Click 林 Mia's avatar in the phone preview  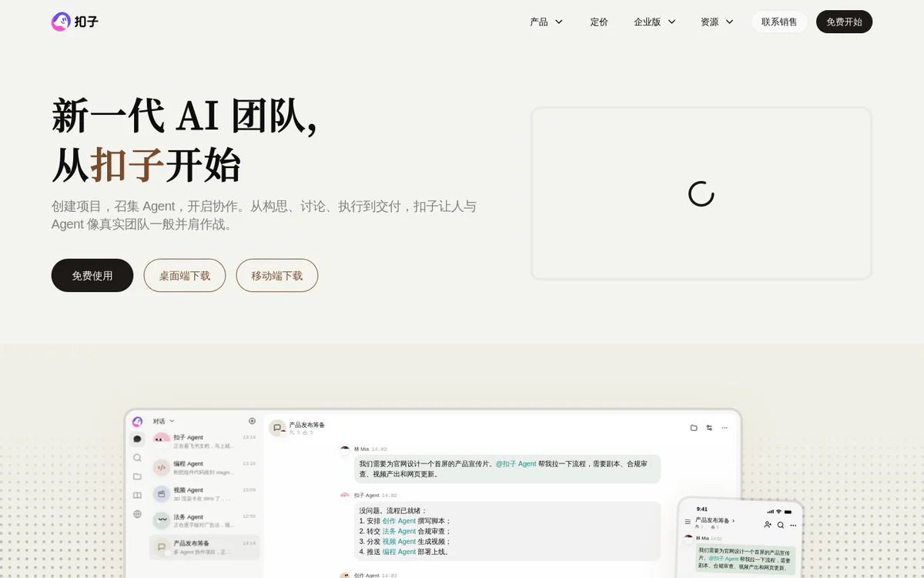click(x=688, y=538)
